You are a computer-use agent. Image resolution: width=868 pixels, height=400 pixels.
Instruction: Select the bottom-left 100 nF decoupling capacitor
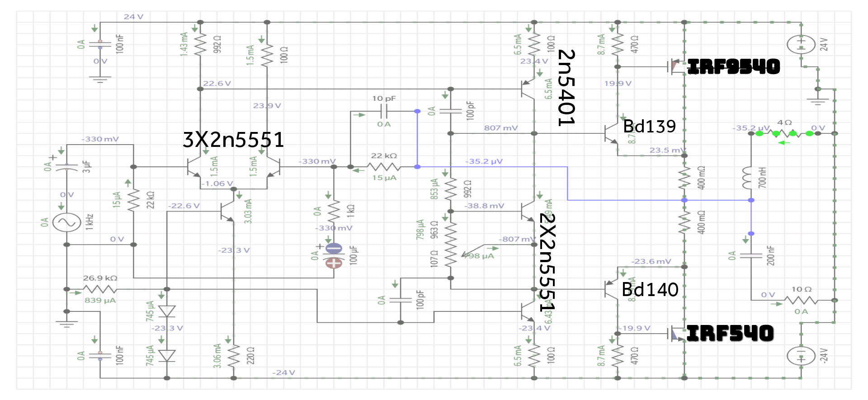pyautogui.click(x=100, y=356)
